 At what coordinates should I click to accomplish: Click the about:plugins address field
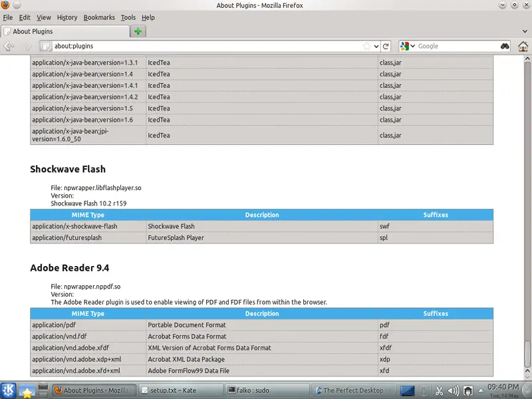point(207,46)
